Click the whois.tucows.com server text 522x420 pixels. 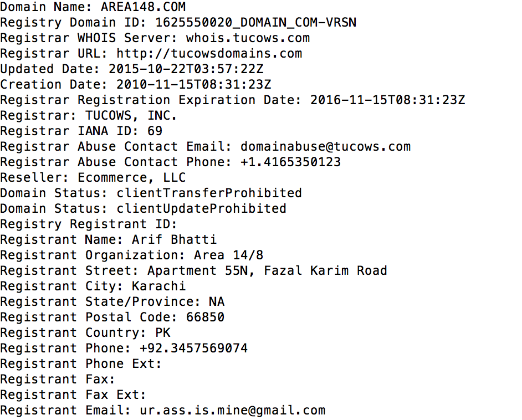pyautogui.click(x=248, y=38)
